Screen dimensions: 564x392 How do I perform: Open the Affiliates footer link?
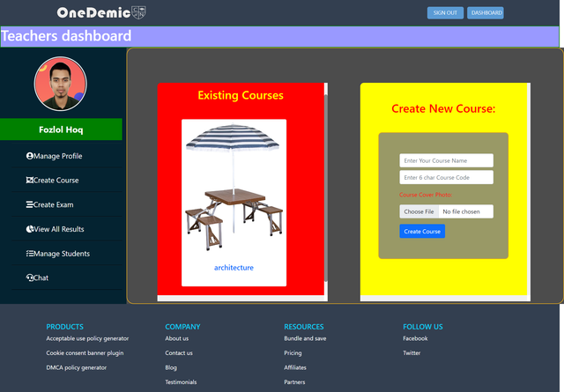295,367
